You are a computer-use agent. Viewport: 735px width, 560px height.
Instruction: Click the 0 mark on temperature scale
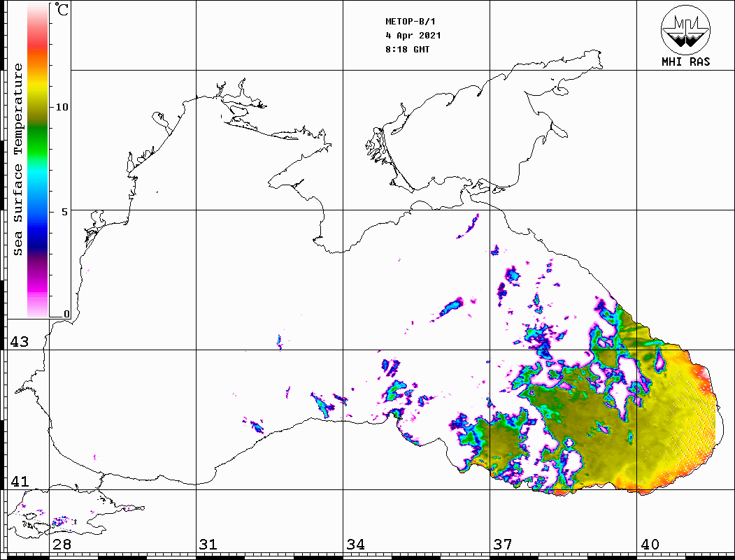click(x=66, y=314)
